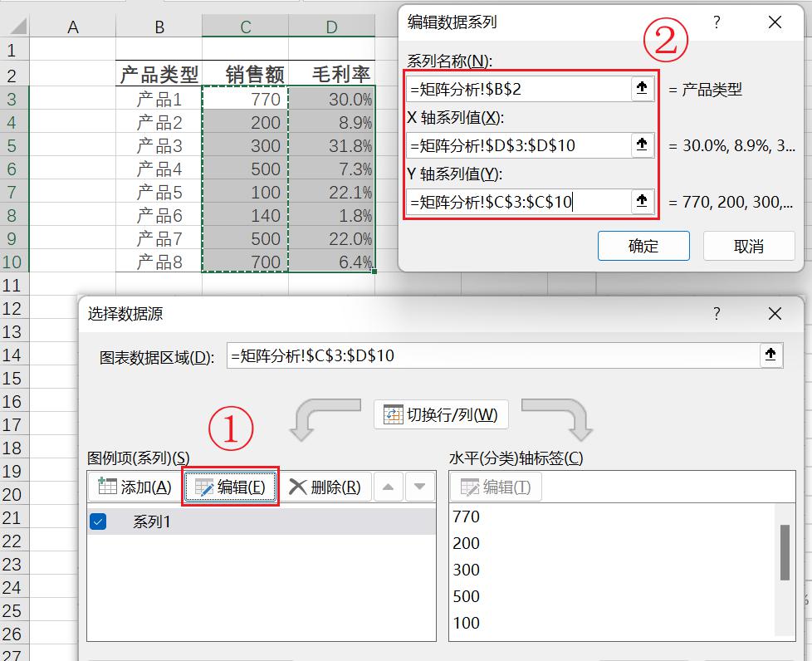Image resolution: width=812 pixels, height=661 pixels.
Task: Click the chart data range field
Action: tap(493, 355)
